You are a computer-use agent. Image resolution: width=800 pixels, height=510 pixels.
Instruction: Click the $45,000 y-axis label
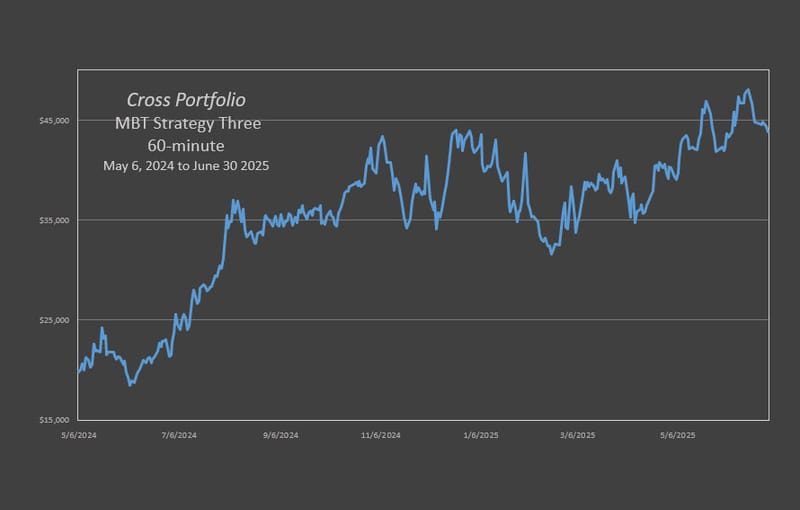pos(54,121)
